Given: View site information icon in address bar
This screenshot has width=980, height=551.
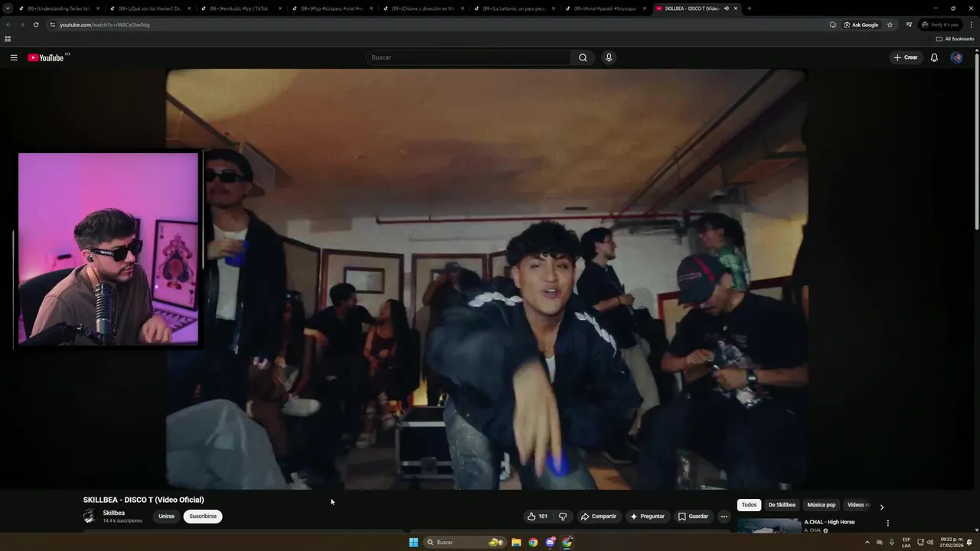Looking at the screenshot, I should [52, 24].
